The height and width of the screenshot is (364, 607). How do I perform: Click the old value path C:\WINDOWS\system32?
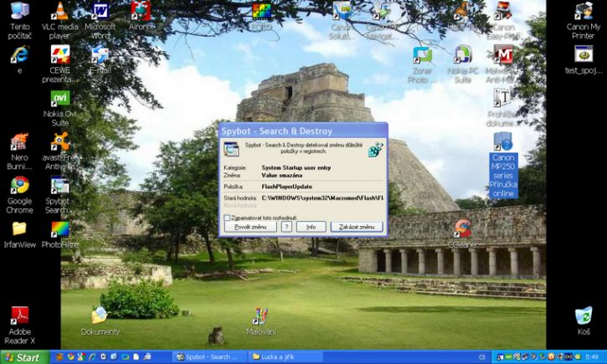(322, 197)
